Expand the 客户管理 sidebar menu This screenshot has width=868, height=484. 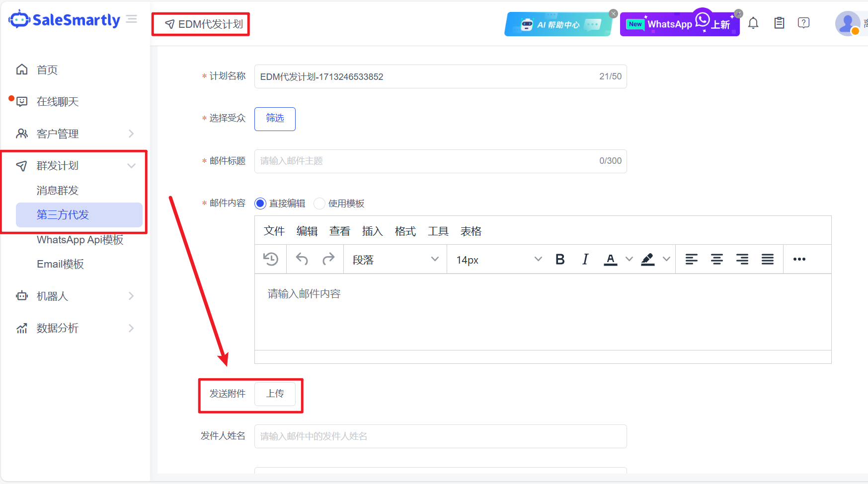[x=75, y=134]
